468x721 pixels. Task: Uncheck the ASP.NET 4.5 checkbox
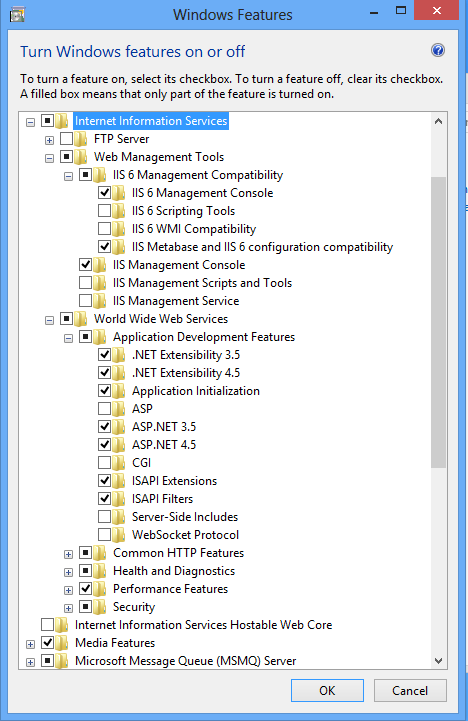104,444
